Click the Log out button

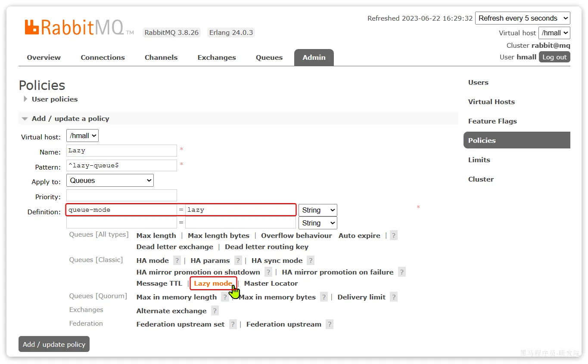pos(554,57)
